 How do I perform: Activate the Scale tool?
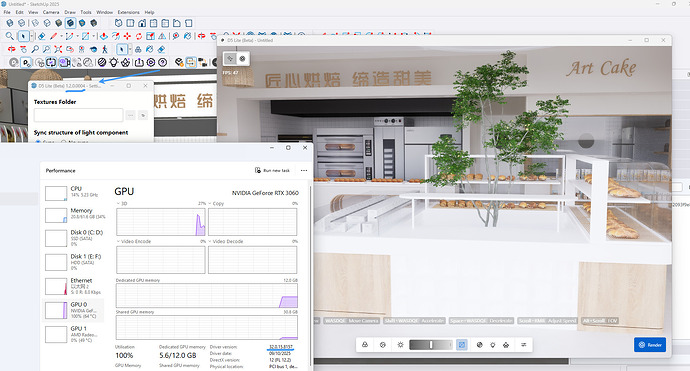150,36
